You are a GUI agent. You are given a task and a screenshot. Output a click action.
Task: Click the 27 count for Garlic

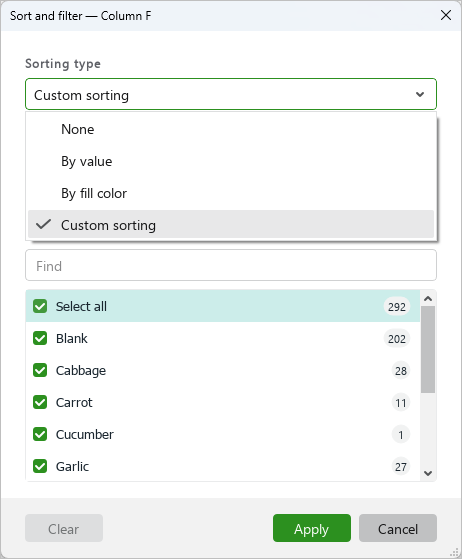[x=401, y=467]
